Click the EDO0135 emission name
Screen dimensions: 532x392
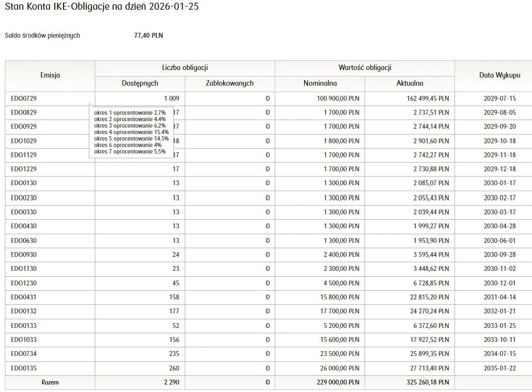coord(24,368)
